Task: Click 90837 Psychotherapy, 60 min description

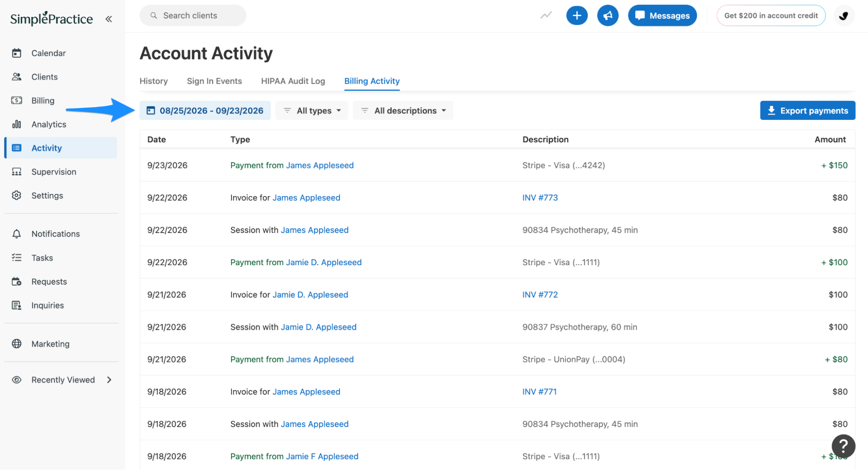Action: coord(580,327)
